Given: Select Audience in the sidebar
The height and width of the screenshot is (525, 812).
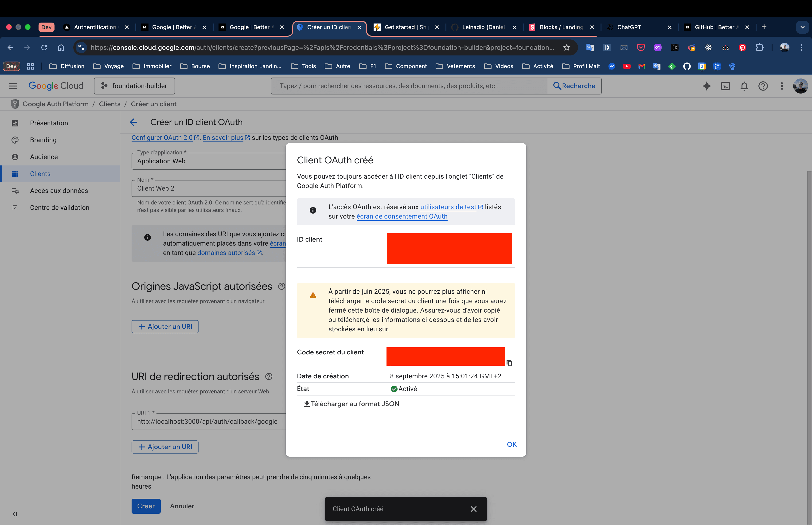Looking at the screenshot, I should (44, 157).
